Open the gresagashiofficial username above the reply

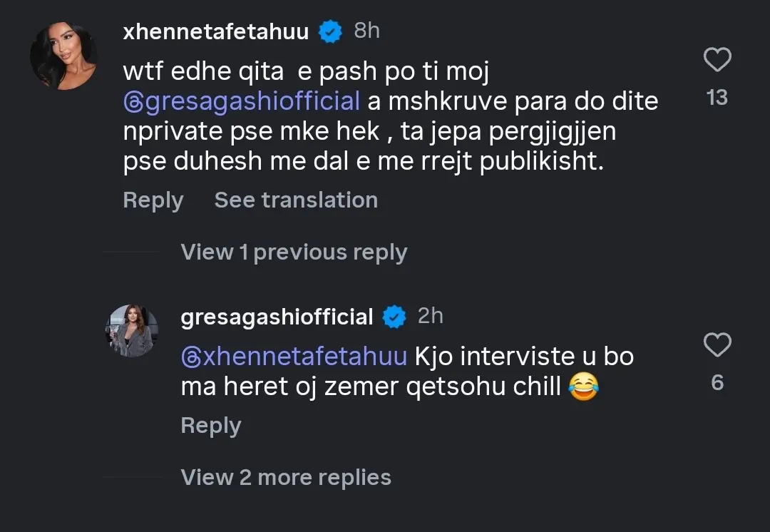[x=277, y=317]
